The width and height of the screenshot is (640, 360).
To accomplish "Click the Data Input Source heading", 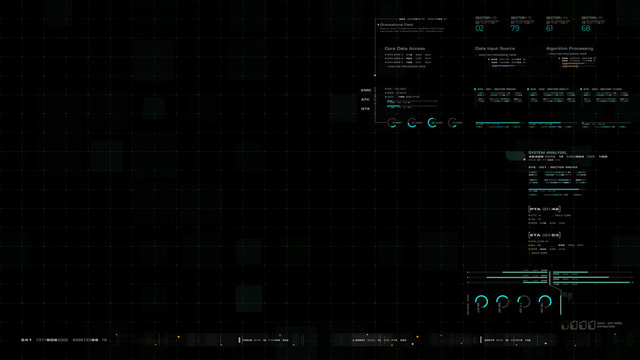I will (x=495, y=49).
